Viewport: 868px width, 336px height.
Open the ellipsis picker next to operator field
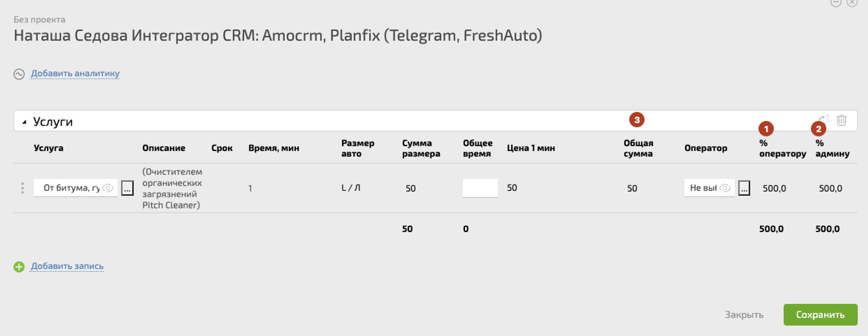(744, 188)
